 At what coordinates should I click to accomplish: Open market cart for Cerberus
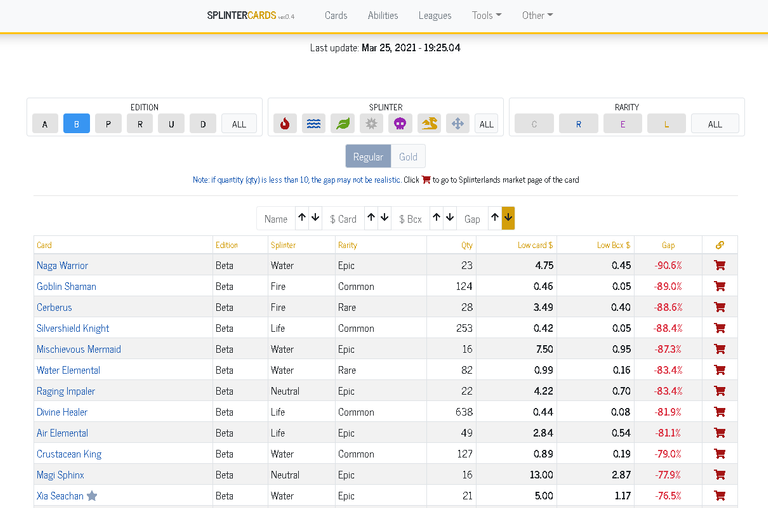coord(720,307)
